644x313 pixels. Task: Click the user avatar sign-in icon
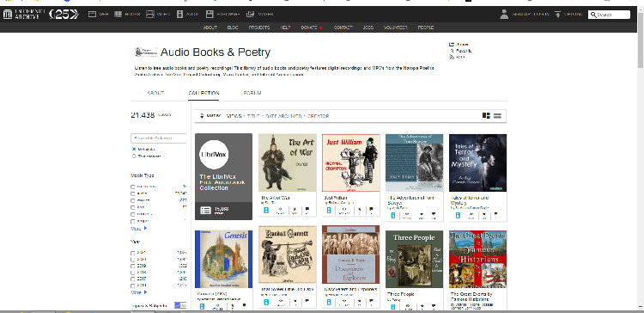point(504,15)
